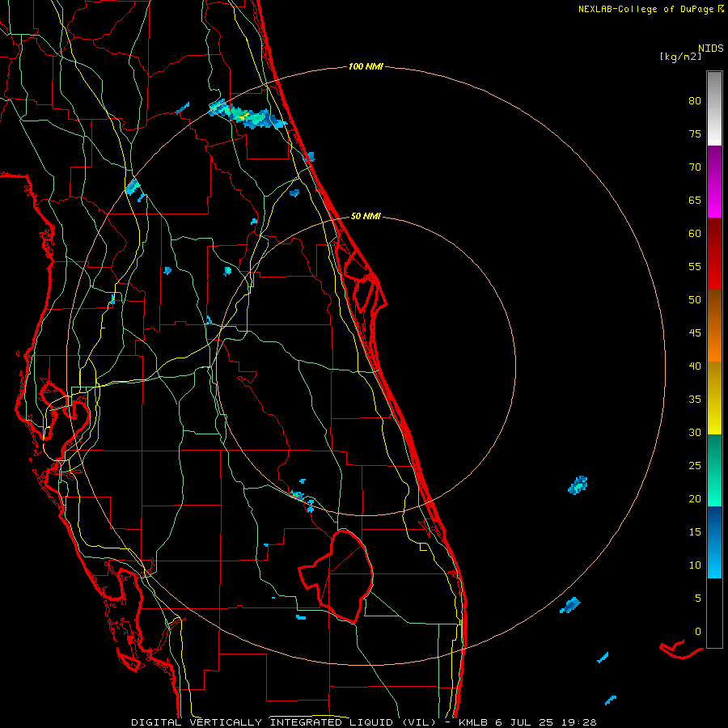Click the 30 value on color scale
Screen dimensions: 728x728
[695, 433]
